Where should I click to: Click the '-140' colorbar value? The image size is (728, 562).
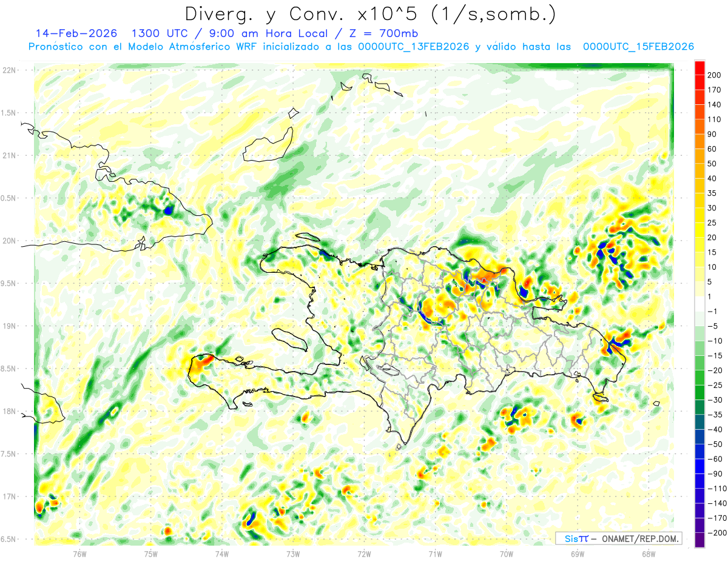pos(716,503)
